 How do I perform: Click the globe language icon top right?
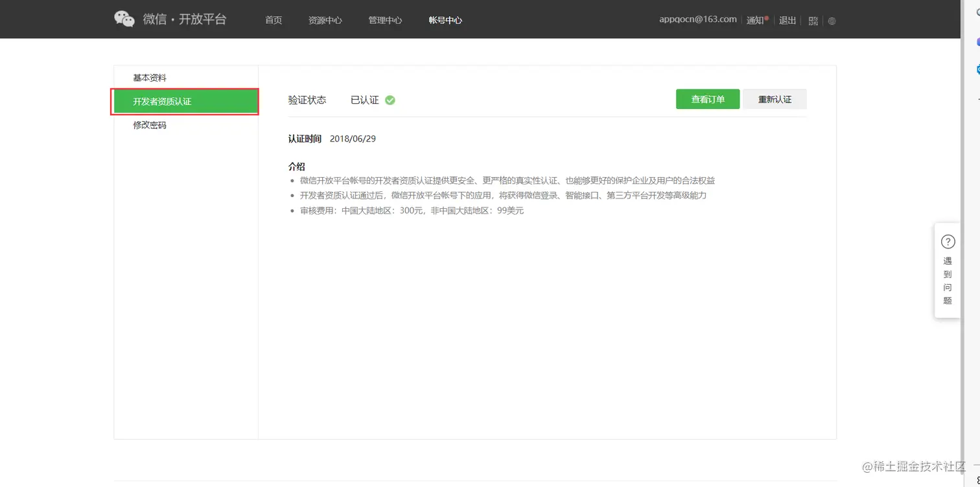pos(832,21)
